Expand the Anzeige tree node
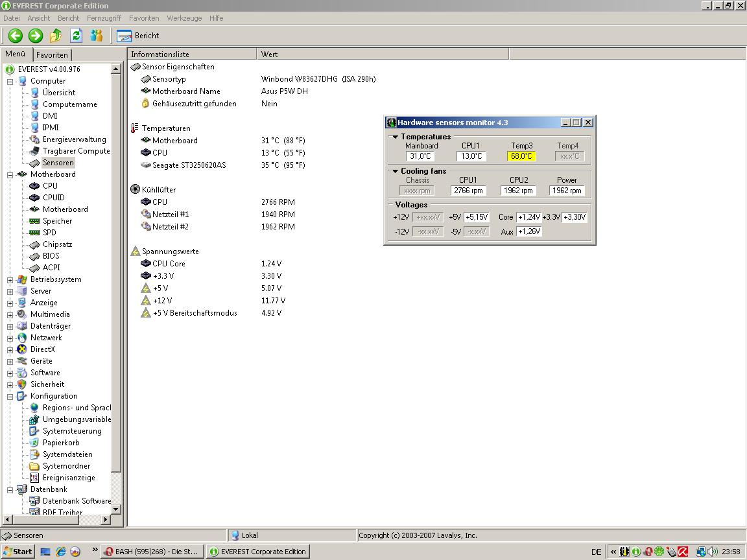The image size is (747, 560). point(10,303)
